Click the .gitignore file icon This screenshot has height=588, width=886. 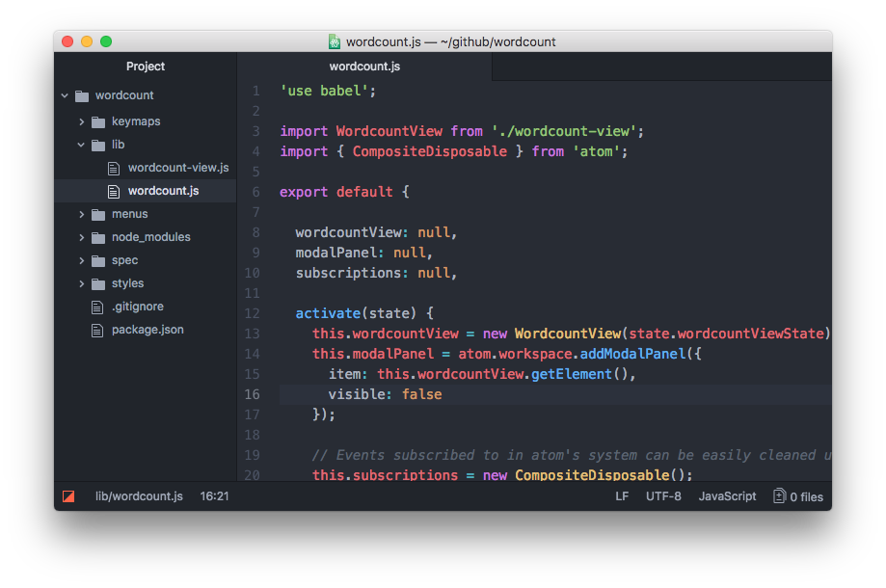click(x=97, y=307)
